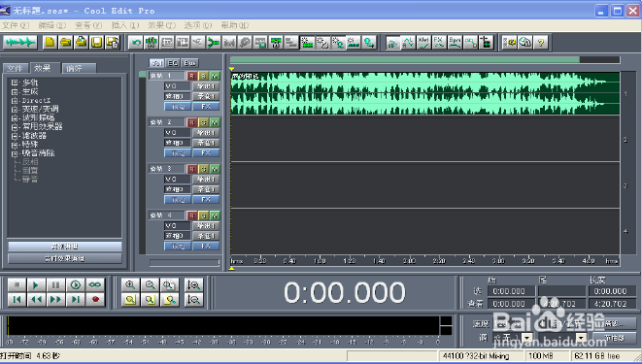Click the 实时效果 button below effects tree
642x364 pixels.
pyautogui.click(x=65, y=258)
